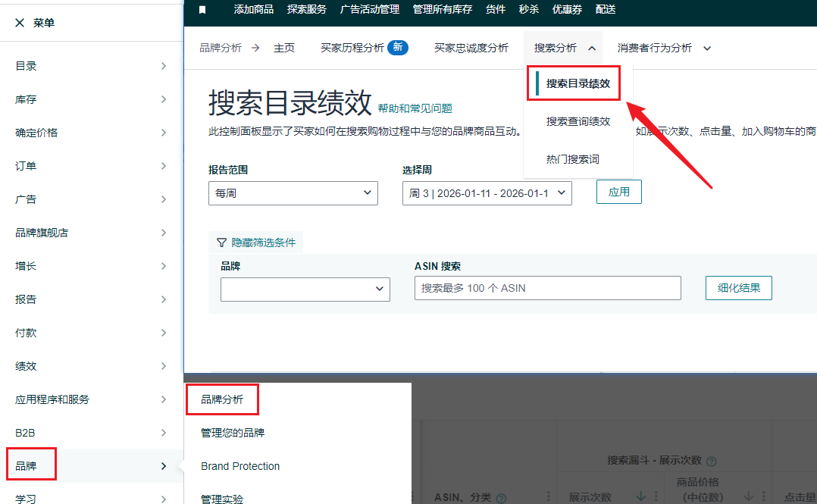
Task: Click the 应用 button
Action: pos(618,192)
